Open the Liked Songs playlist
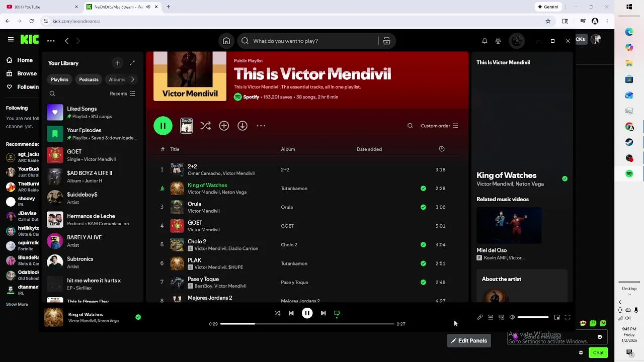The width and height of the screenshot is (644, 362). pos(92,113)
